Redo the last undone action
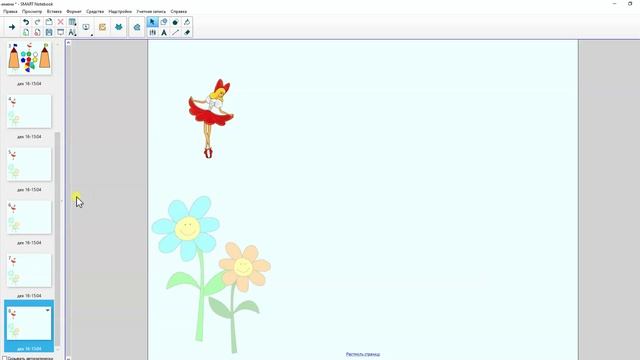 (x=37, y=22)
